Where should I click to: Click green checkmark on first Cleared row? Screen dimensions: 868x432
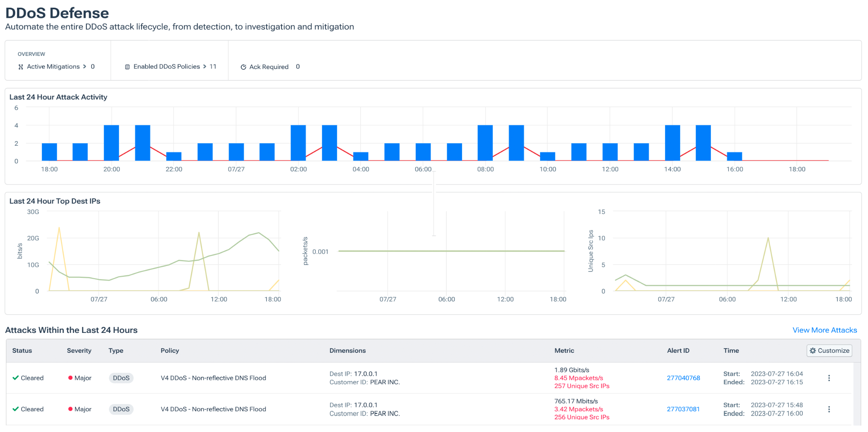pyautogui.click(x=16, y=378)
